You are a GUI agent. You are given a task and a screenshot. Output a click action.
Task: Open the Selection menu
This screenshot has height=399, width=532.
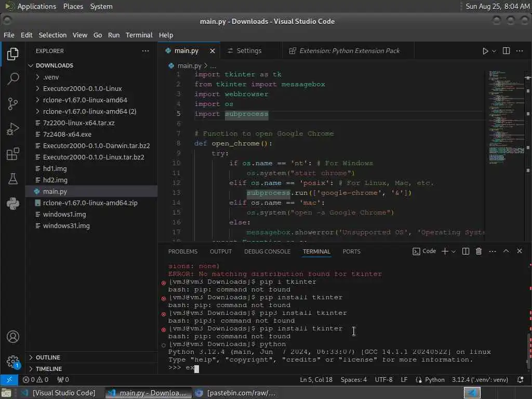coord(52,35)
